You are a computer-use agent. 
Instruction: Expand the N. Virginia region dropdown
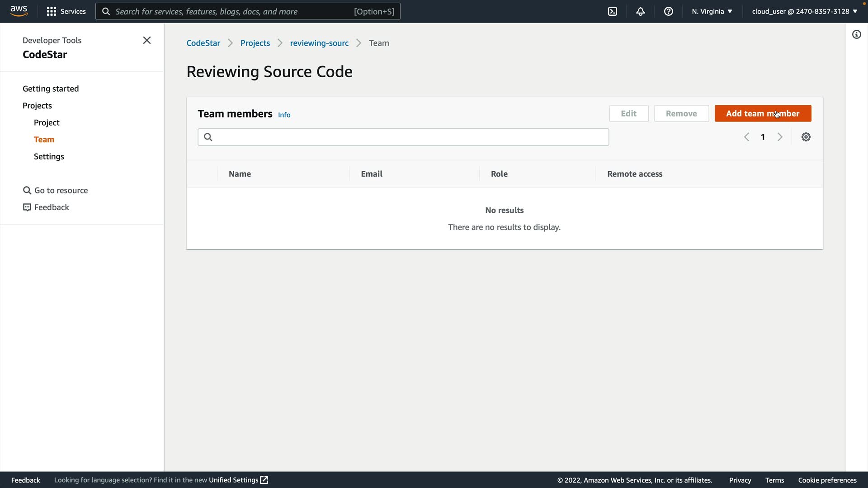coord(712,11)
